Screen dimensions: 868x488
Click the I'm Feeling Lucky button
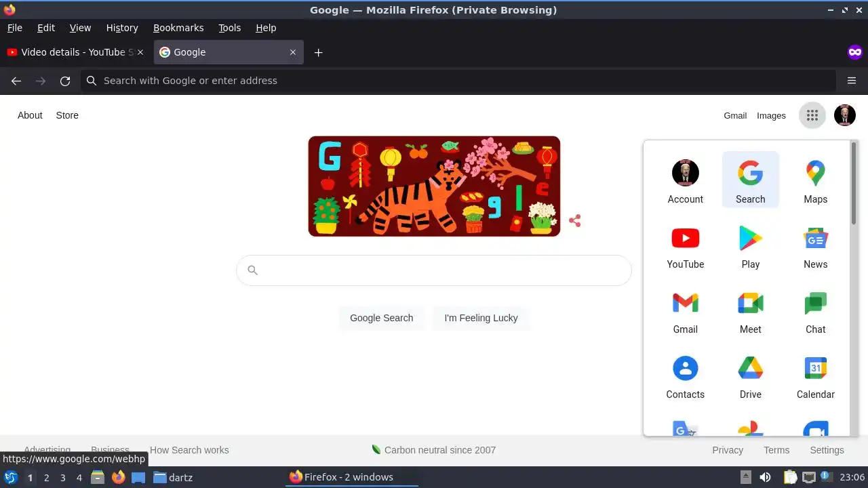pyautogui.click(x=481, y=318)
